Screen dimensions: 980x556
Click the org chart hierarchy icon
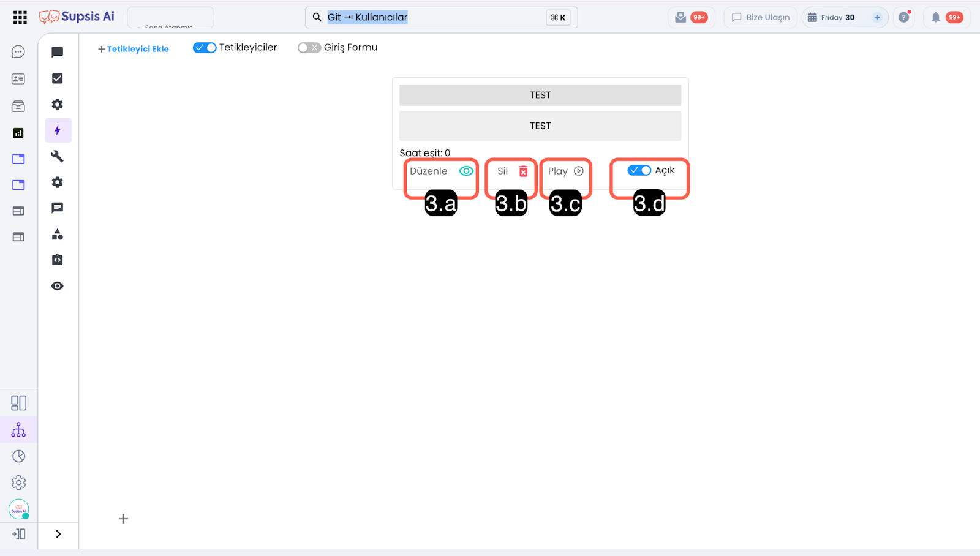(x=18, y=430)
